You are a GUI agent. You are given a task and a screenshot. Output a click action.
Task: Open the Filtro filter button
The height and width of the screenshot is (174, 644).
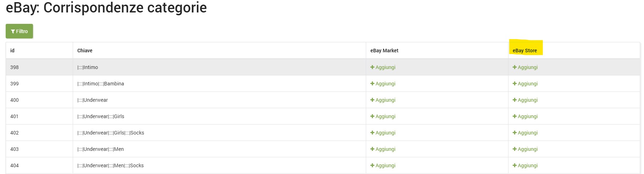pos(20,31)
